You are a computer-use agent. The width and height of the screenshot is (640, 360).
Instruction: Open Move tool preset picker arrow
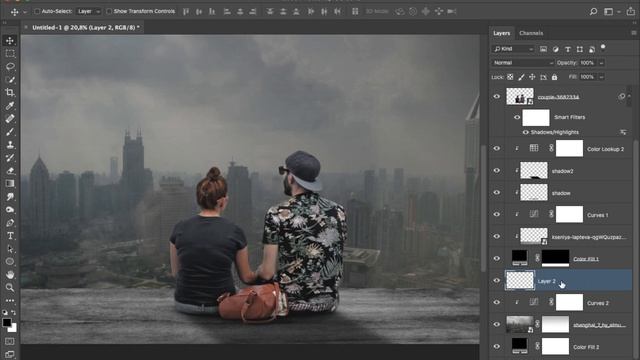click(x=24, y=12)
